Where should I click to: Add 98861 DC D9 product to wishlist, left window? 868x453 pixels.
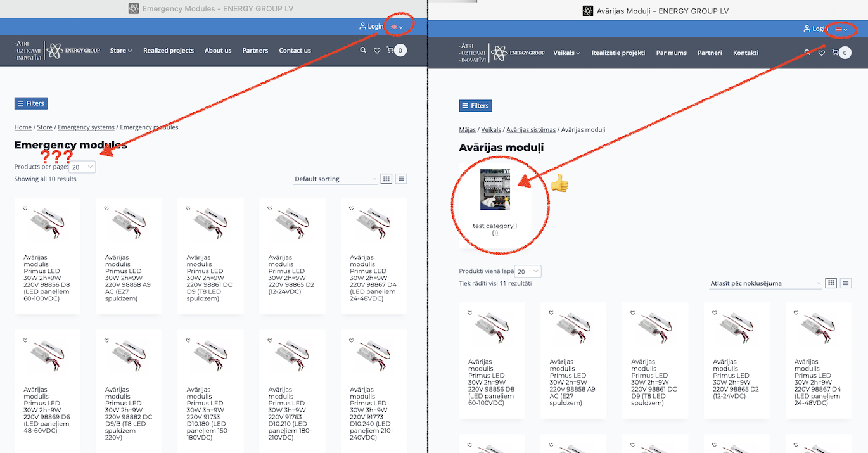click(x=189, y=208)
